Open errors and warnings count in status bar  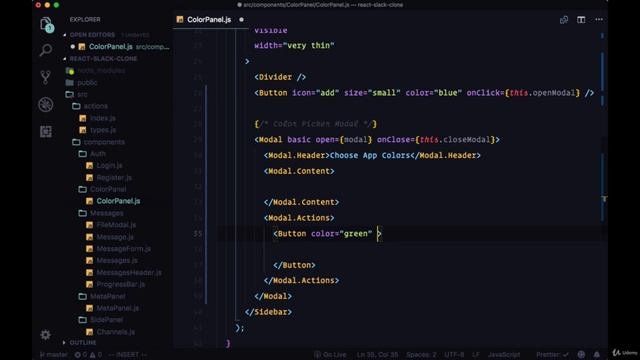pos(88,355)
